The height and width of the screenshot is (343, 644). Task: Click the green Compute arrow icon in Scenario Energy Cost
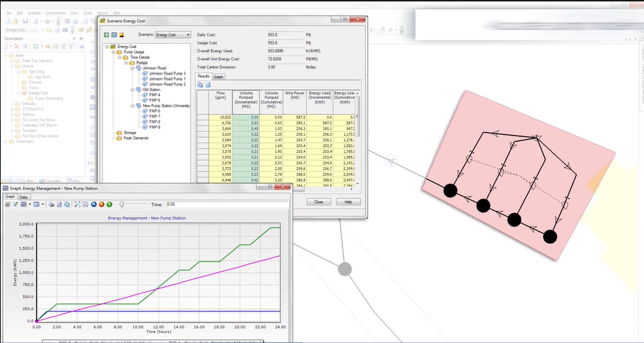tap(106, 35)
